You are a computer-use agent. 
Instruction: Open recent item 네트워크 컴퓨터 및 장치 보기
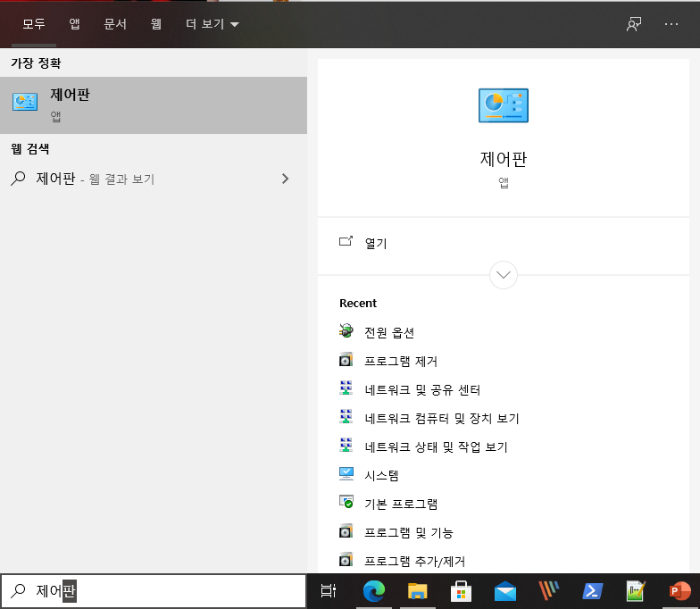[x=441, y=418]
